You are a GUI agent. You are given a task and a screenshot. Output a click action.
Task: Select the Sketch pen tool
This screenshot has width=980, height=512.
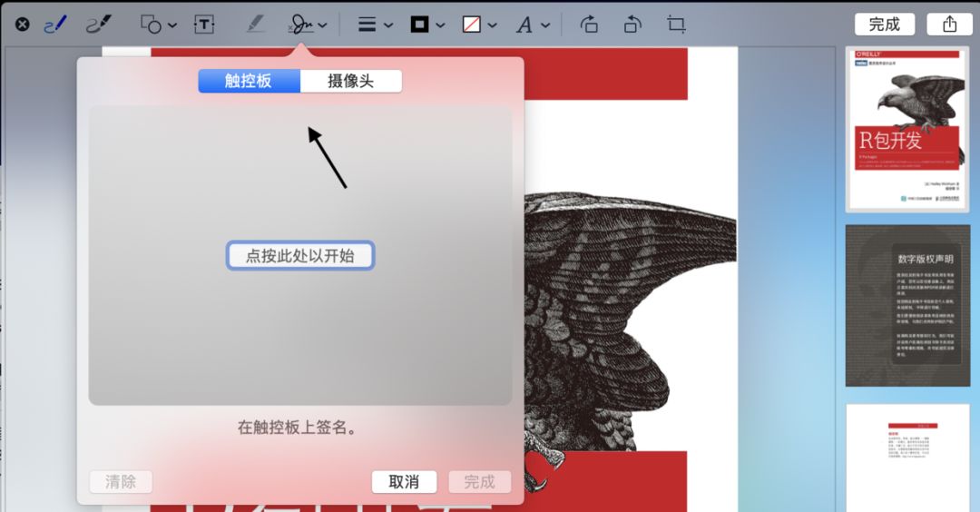click(55, 25)
